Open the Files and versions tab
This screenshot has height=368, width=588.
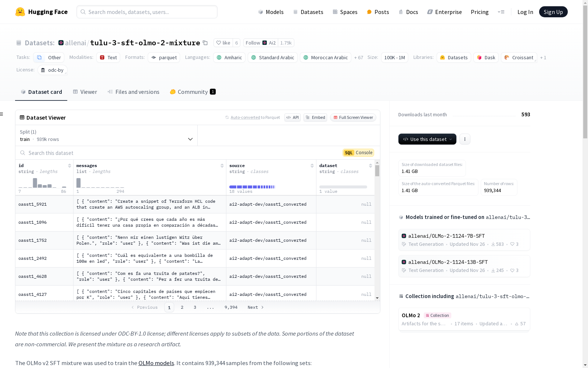(x=133, y=92)
